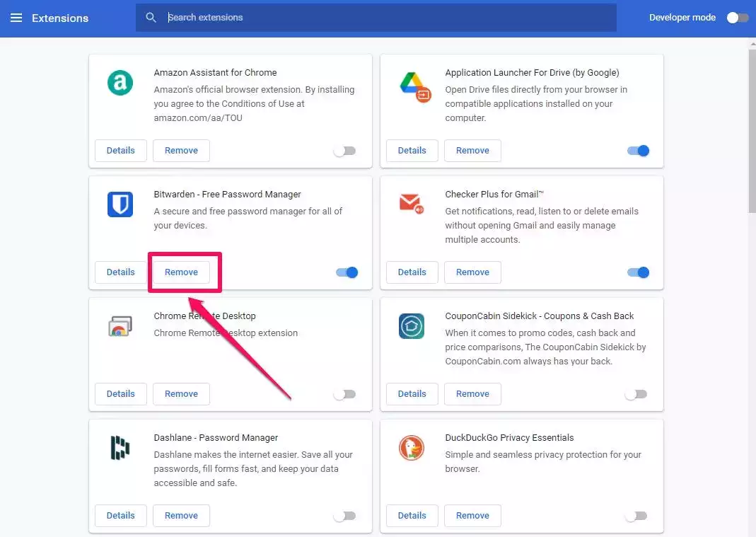Click the Amazon Assistant extension icon
Viewport: 756px width, 537px height.
click(x=120, y=83)
